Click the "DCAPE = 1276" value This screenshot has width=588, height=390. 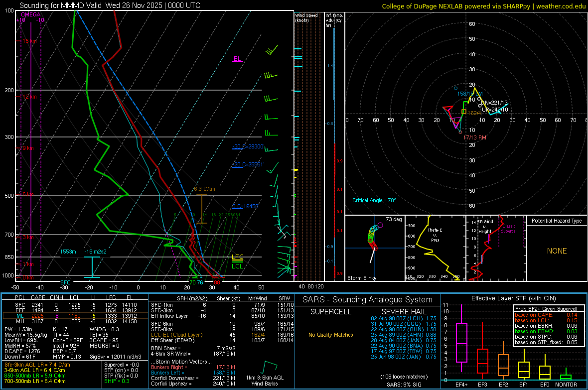[22, 351]
